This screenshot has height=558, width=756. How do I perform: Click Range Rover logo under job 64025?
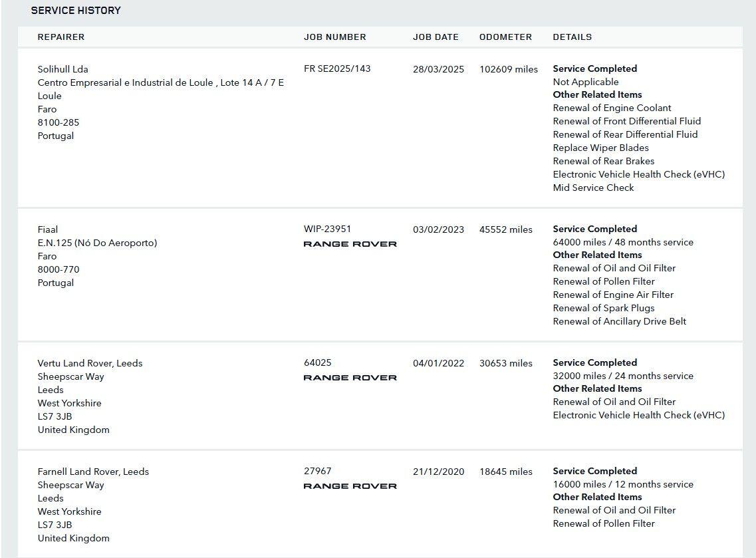tap(350, 378)
